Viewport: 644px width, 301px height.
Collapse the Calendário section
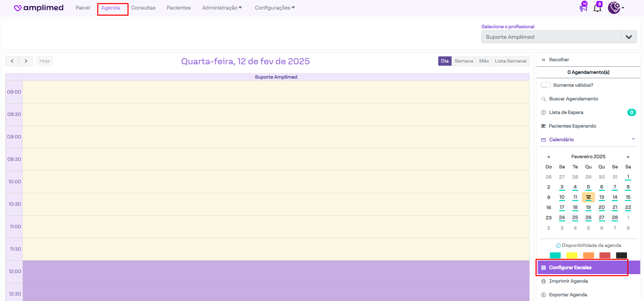coord(633,139)
